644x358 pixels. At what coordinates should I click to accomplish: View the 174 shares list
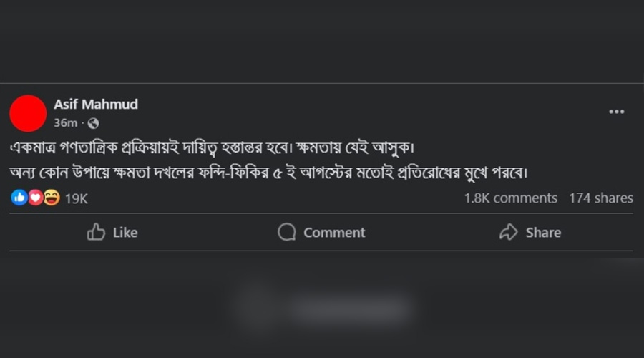coord(601,198)
